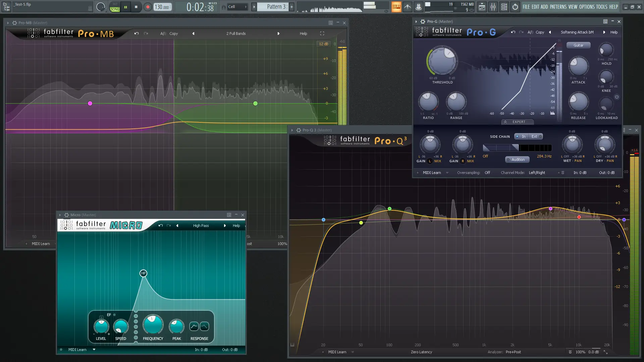Click the Guitar style button in Pro-G
Screen dimensions: 644x362
tap(578, 45)
